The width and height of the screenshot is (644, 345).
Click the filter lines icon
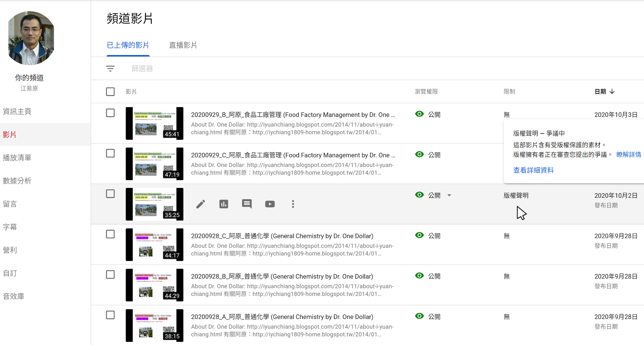(x=110, y=69)
